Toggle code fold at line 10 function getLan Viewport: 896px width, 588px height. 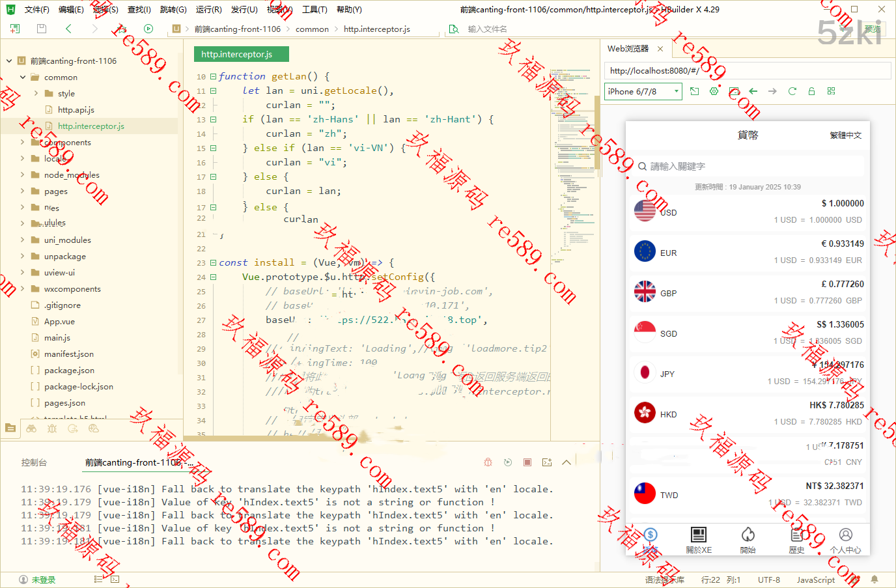213,77
